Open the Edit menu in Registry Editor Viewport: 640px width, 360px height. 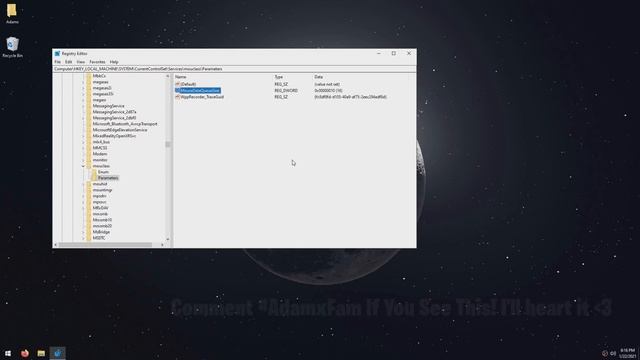(x=69, y=62)
